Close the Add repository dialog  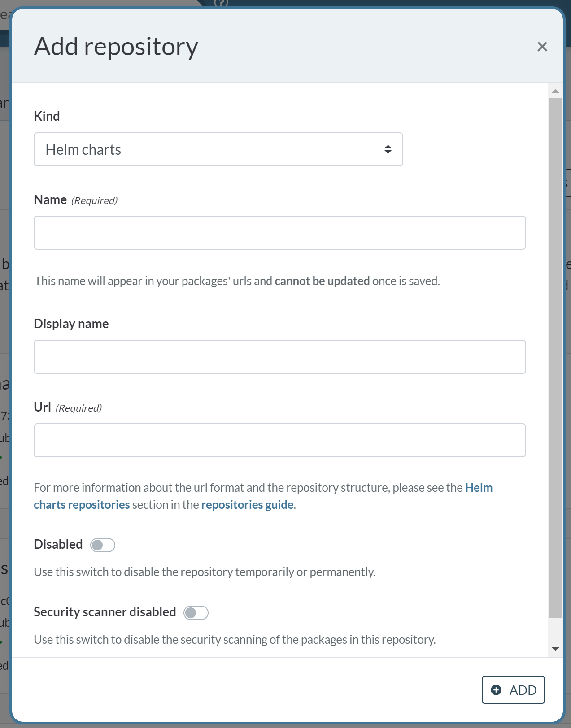point(542,47)
